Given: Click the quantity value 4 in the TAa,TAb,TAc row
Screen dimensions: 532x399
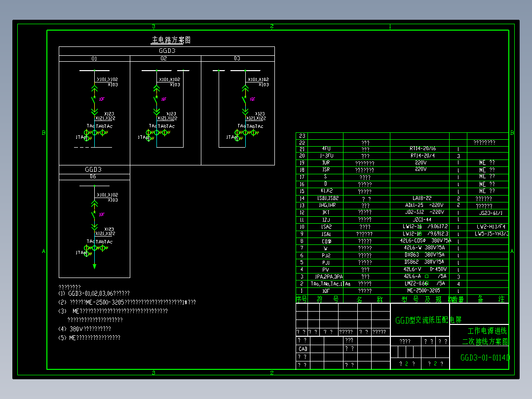Looking at the screenshot, I should 459,283.
